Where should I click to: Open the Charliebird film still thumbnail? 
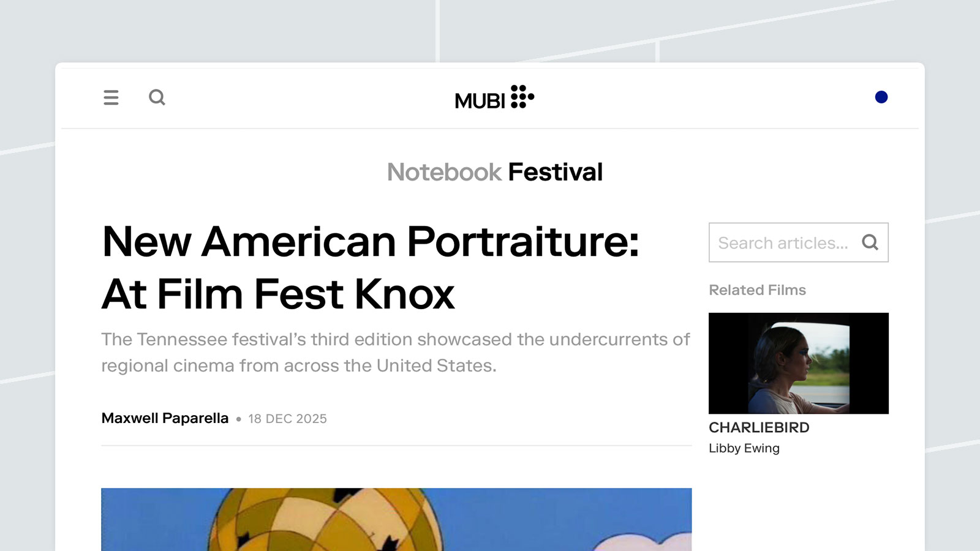pos(798,363)
